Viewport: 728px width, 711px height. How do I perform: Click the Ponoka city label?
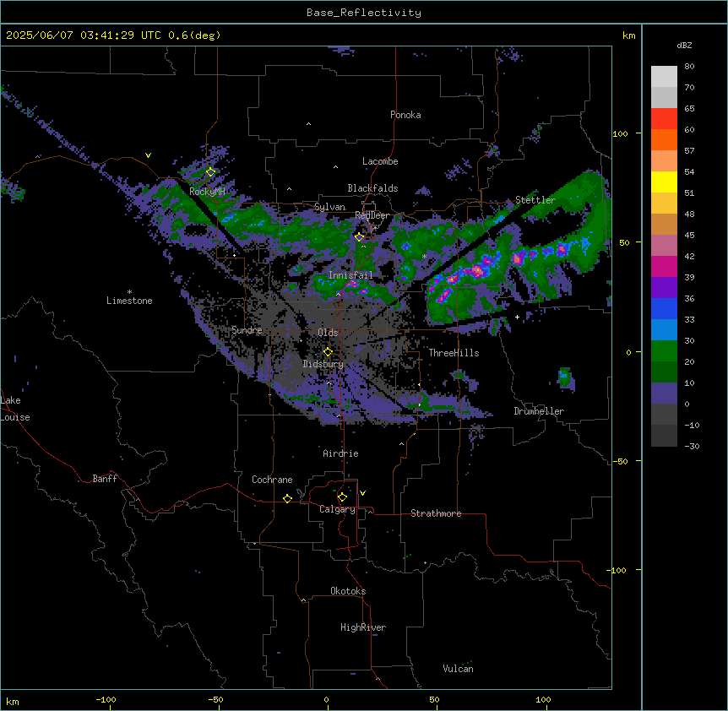[405, 115]
